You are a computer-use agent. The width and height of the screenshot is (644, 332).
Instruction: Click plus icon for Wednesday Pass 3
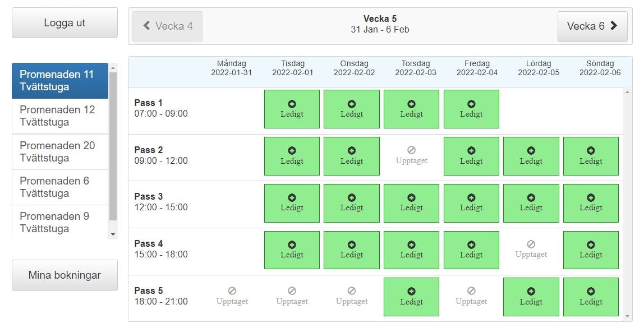click(x=352, y=197)
